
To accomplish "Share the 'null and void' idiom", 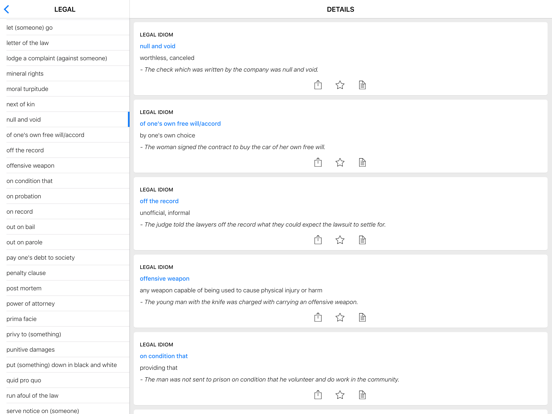I will click(x=318, y=85).
